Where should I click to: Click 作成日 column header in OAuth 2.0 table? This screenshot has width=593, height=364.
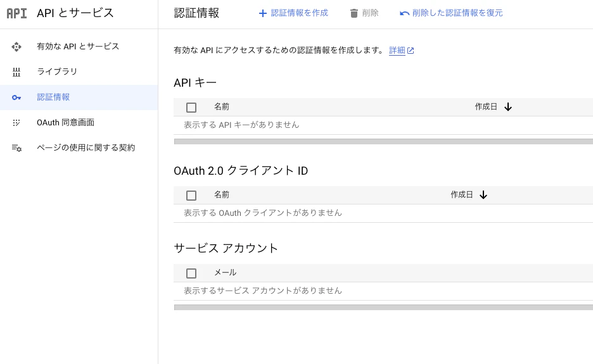[x=462, y=195]
